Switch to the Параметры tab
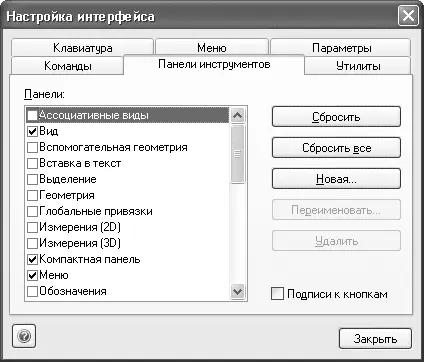 (341, 48)
